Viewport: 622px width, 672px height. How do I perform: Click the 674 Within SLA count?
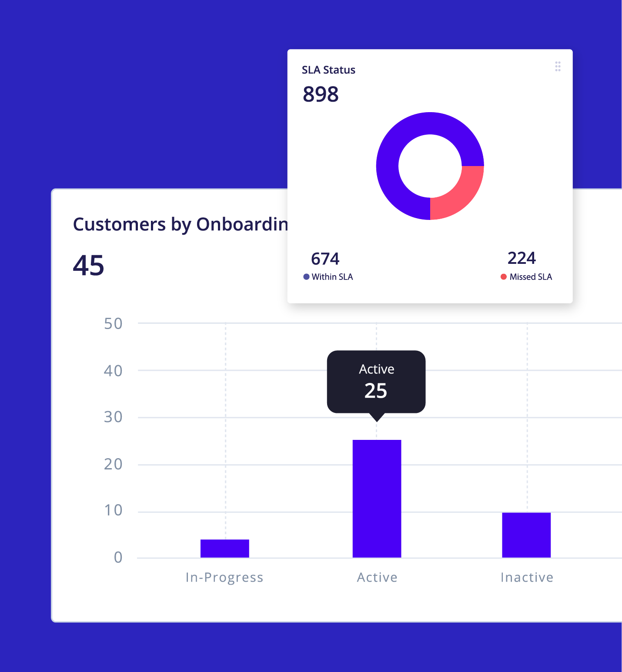325,259
